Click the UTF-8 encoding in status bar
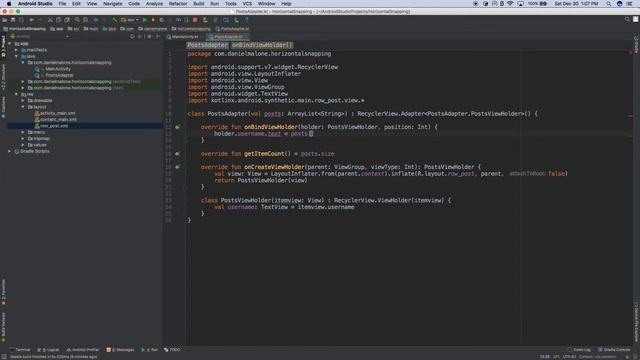Image resolution: width=640 pixels, height=360 pixels. [x=569, y=357]
